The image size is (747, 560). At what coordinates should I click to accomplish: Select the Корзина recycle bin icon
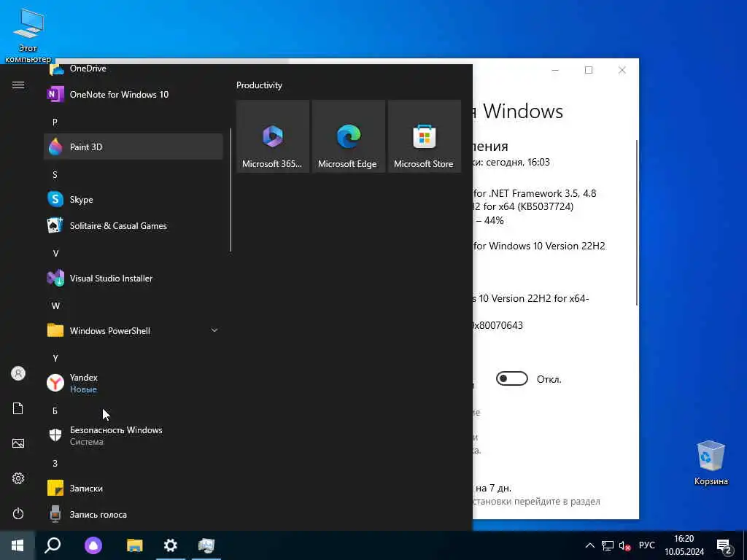[711, 462]
